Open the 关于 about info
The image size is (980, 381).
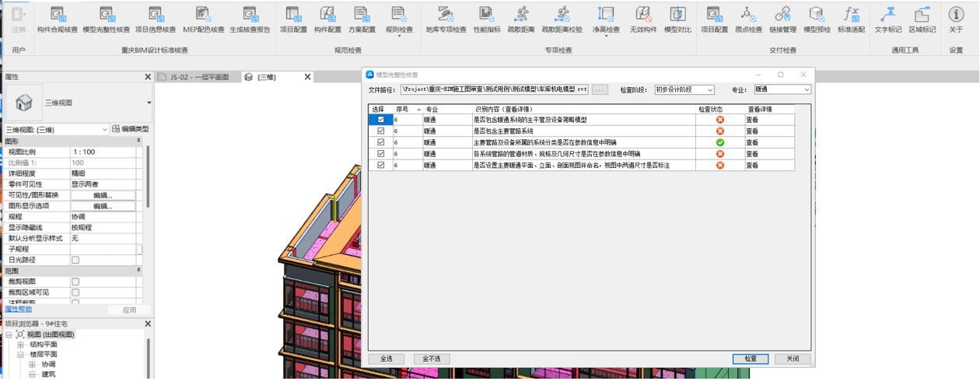(956, 20)
